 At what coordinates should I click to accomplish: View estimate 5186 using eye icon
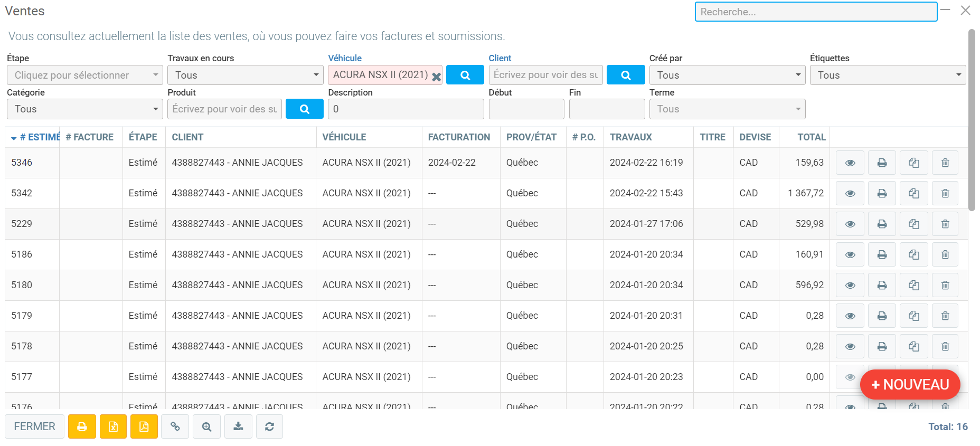[850, 254]
